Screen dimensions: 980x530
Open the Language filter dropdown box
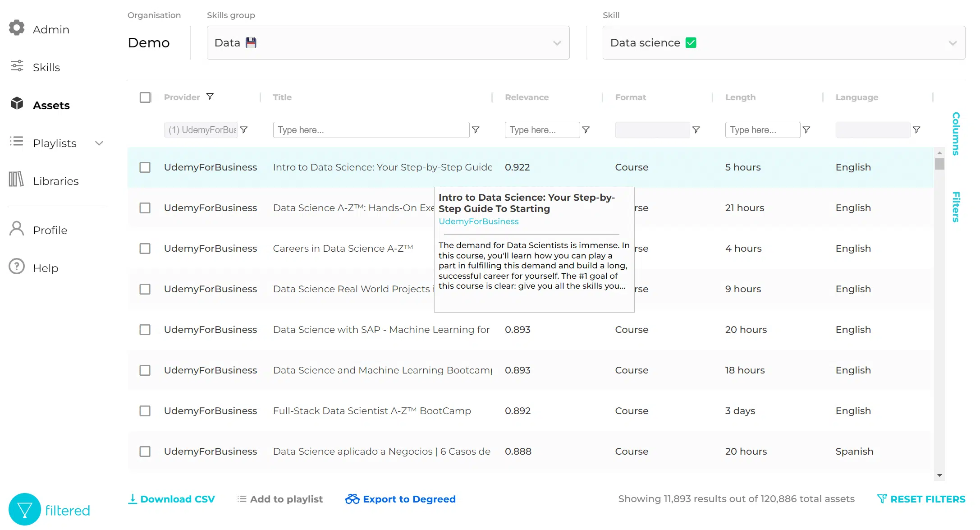873,130
